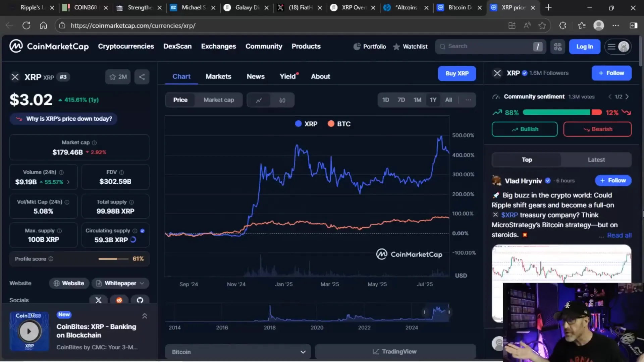
Task: Switch to Latest posts tab
Action: pyautogui.click(x=596, y=160)
